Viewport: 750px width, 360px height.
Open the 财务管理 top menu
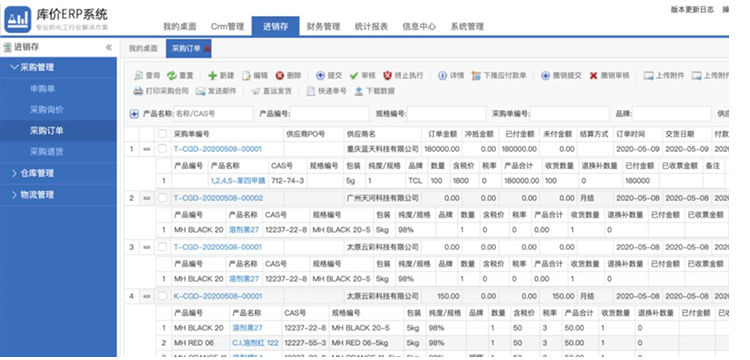(x=323, y=27)
